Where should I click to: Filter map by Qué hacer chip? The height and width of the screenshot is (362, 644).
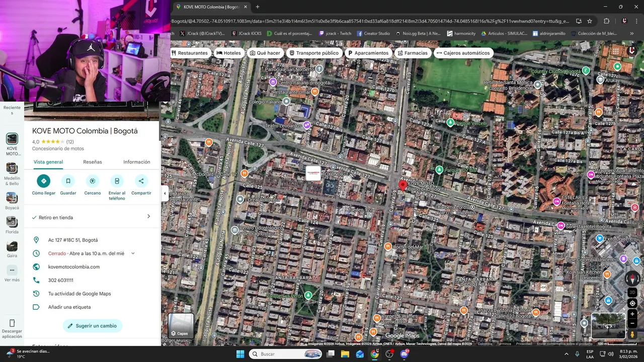click(x=265, y=53)
